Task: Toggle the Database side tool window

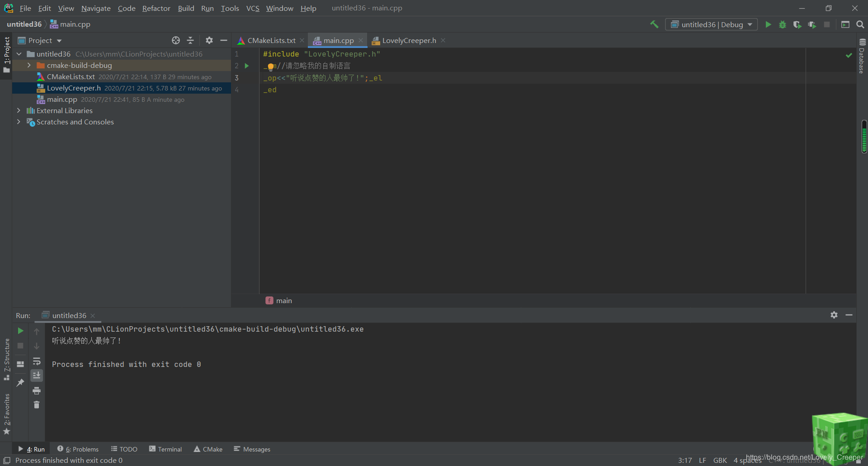Action: [x=862, y=56]
